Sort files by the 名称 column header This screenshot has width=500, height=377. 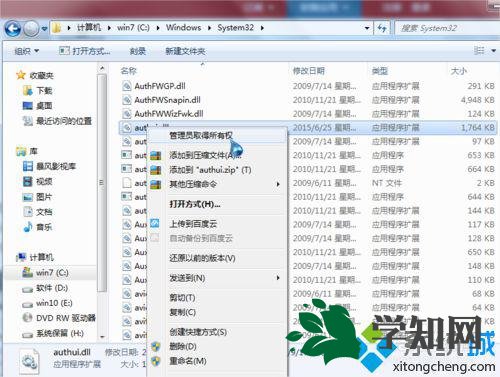click(x=129, y=71)
